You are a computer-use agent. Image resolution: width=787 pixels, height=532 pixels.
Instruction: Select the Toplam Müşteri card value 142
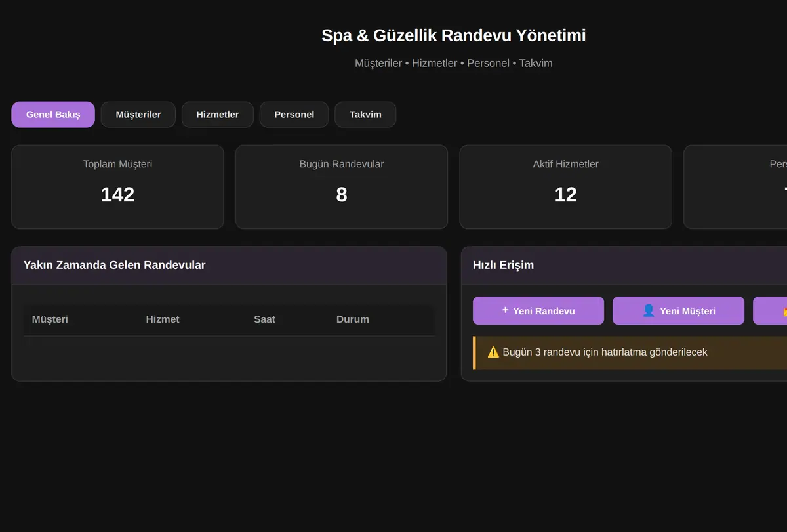coord(117,195)
